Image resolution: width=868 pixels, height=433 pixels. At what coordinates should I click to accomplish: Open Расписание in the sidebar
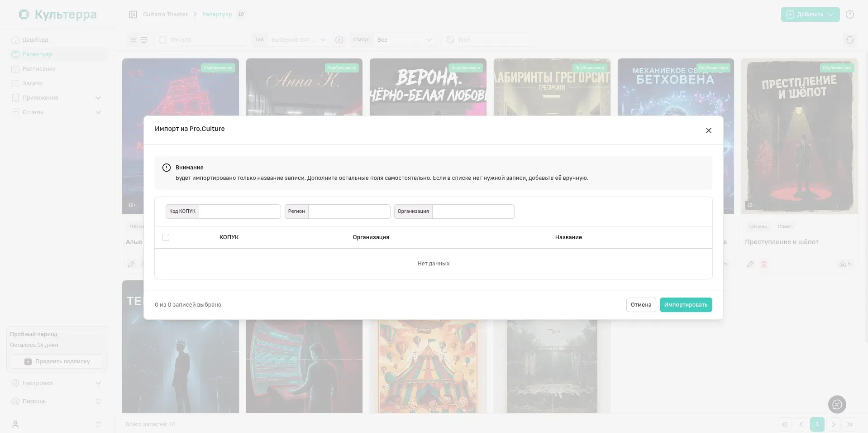pos(57,69)
